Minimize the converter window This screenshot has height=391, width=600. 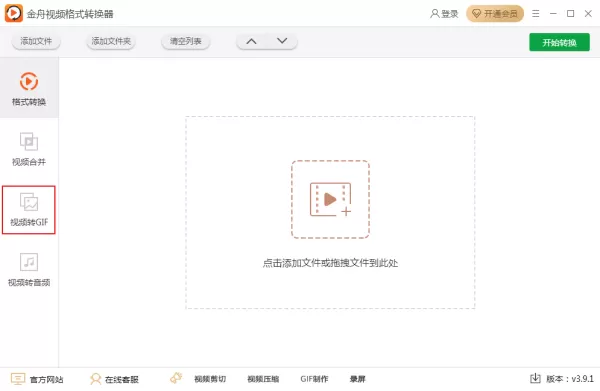(553, 14)
